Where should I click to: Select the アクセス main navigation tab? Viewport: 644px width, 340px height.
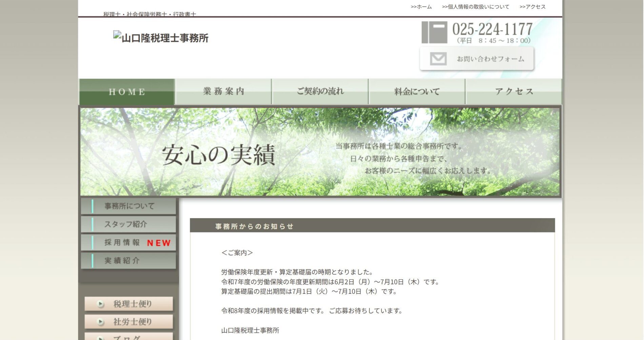point(514,92)
